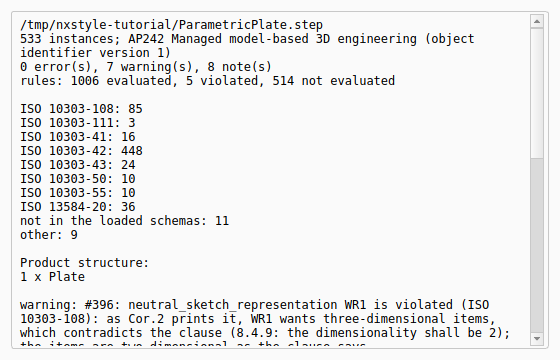This screenshot has width=560, height=360.
Task: Click the 'ISO 10303-108: 85' line
Action: pyautogui.click(x=81, y=109)
